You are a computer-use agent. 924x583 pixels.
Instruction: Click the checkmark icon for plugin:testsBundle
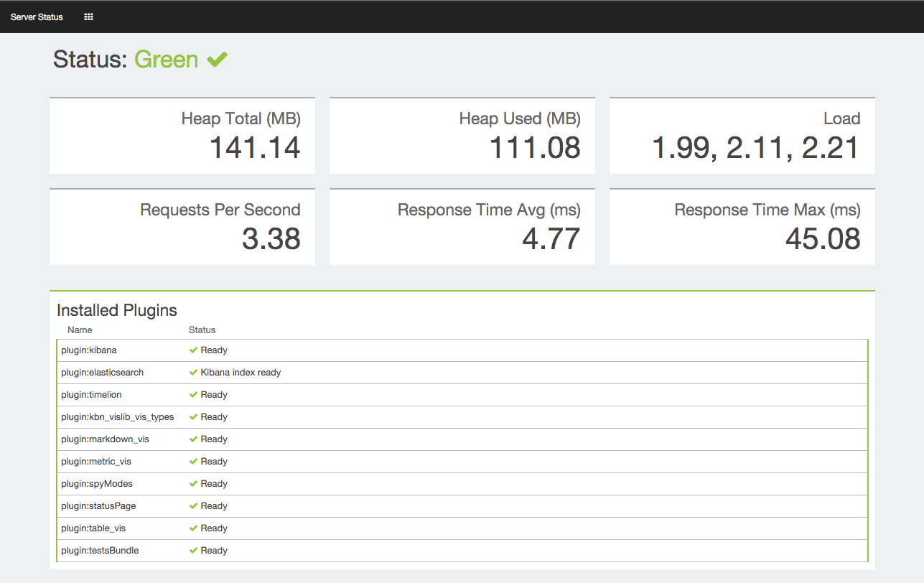[x=193, y=551]
